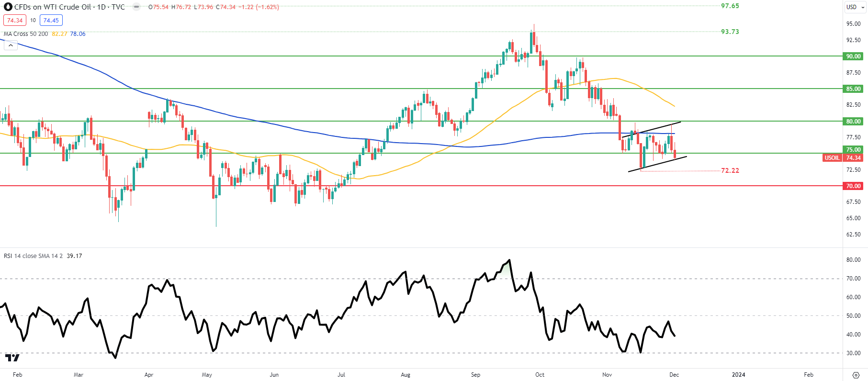Click the 93.73 level text label
Viewport: 868px width, 381px height.
[730, 32]
